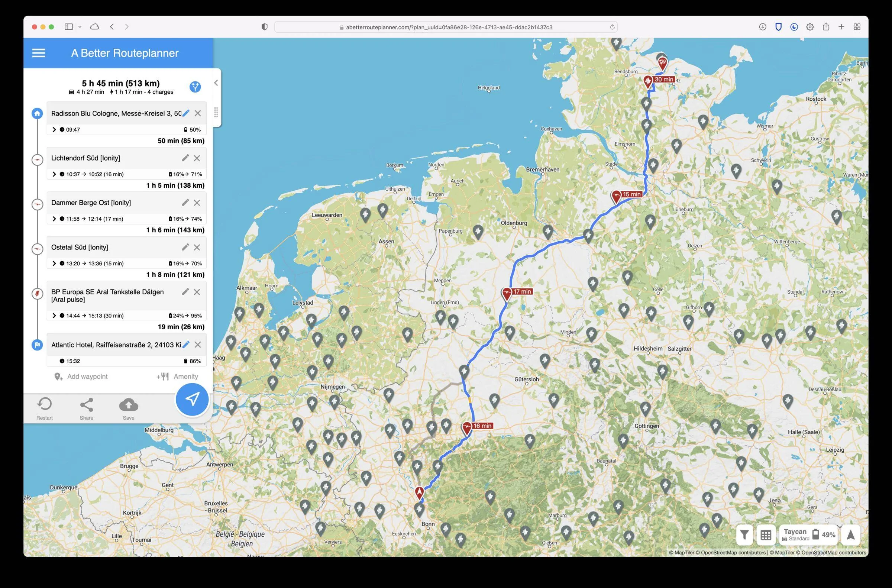Edit Atlantic Hotel destination address
This screenshot has height=588, width=892.
pos(186,345)
